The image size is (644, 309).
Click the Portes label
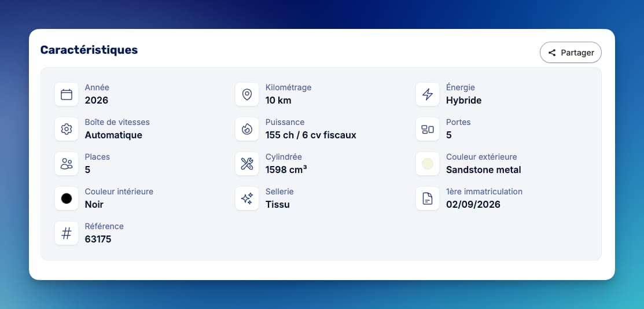click(x=458, y=122)
